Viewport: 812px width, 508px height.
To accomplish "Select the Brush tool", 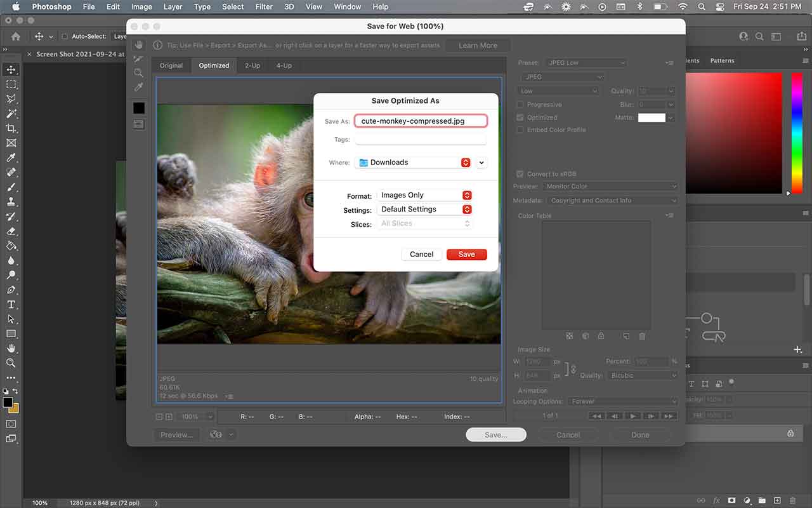I will tap(11, 187).
